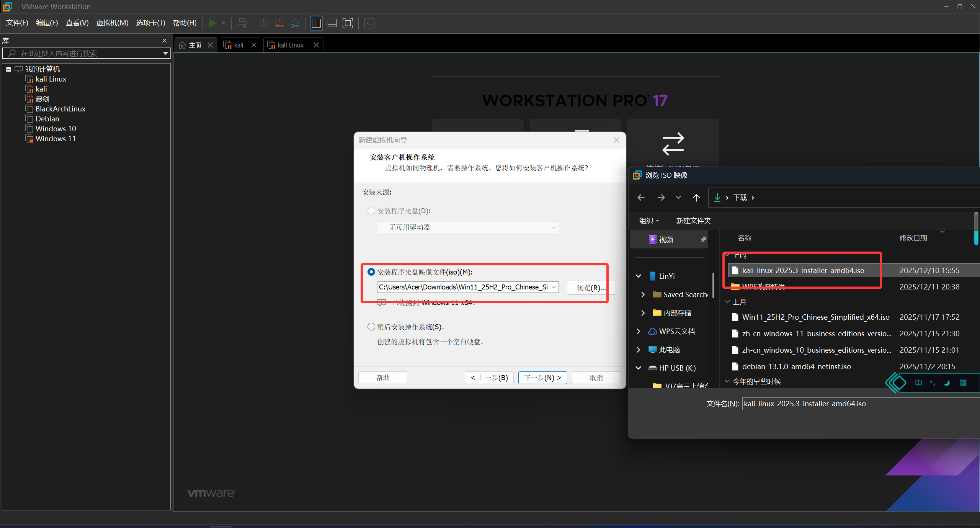Select Win11_25H2_Pro_Chinese_Simplified_x64.iso file
The width and height of the screenshot is (980, 528).
point(815,317)
